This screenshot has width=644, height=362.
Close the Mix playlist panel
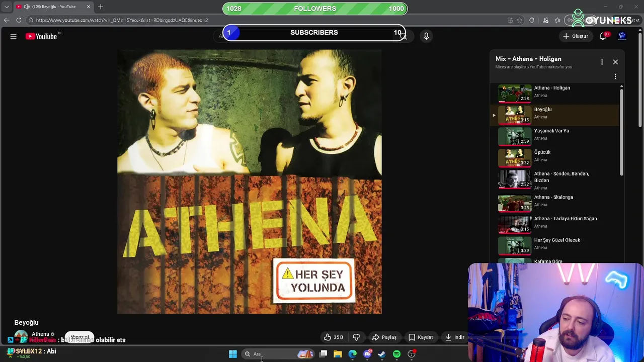tap(615, 62)
